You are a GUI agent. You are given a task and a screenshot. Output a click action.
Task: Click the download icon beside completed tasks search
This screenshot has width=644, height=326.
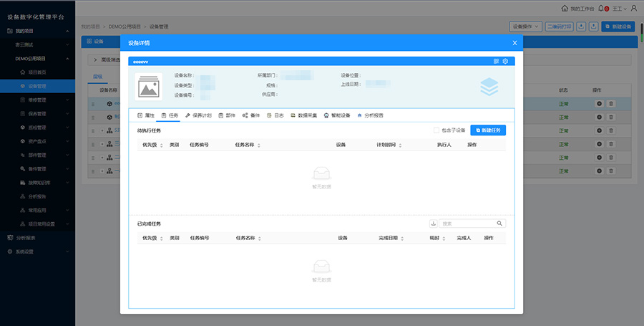pyautogui.click(x=432, y=224)
